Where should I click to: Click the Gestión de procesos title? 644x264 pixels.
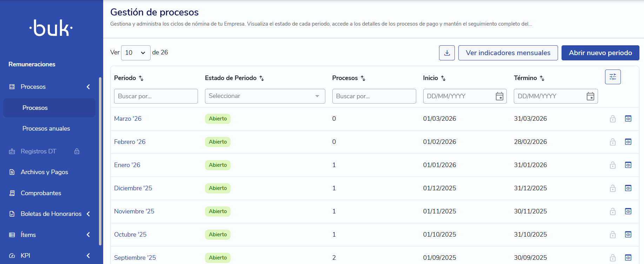tap(154, 12)
